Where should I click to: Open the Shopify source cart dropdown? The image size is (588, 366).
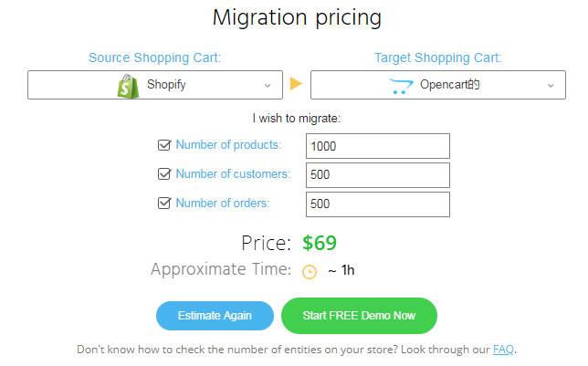[155, 86]
